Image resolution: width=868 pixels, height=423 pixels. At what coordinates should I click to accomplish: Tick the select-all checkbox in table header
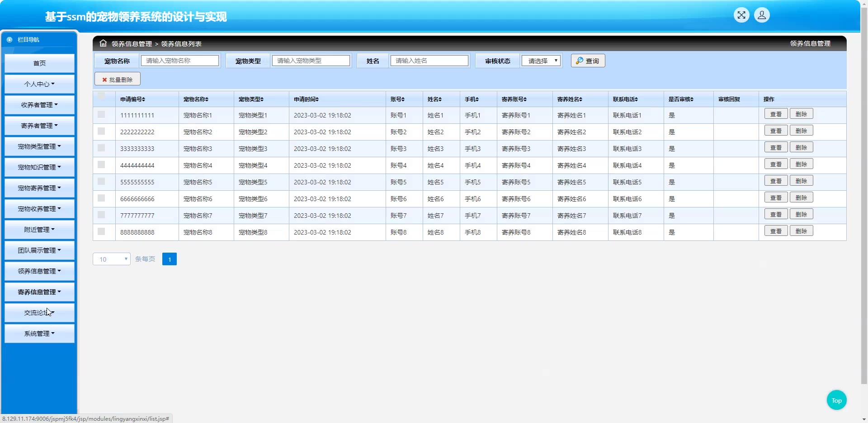click(x=101, y=95)
